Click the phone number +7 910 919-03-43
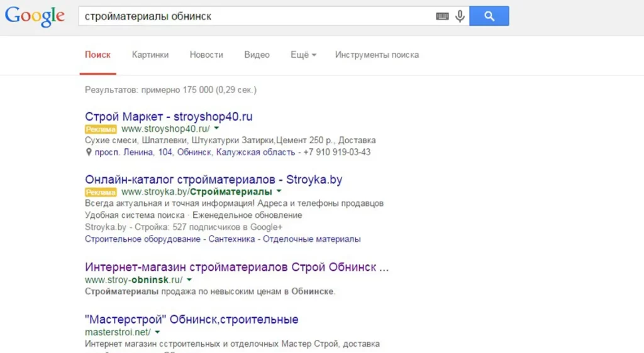 [x=337, y=152]
